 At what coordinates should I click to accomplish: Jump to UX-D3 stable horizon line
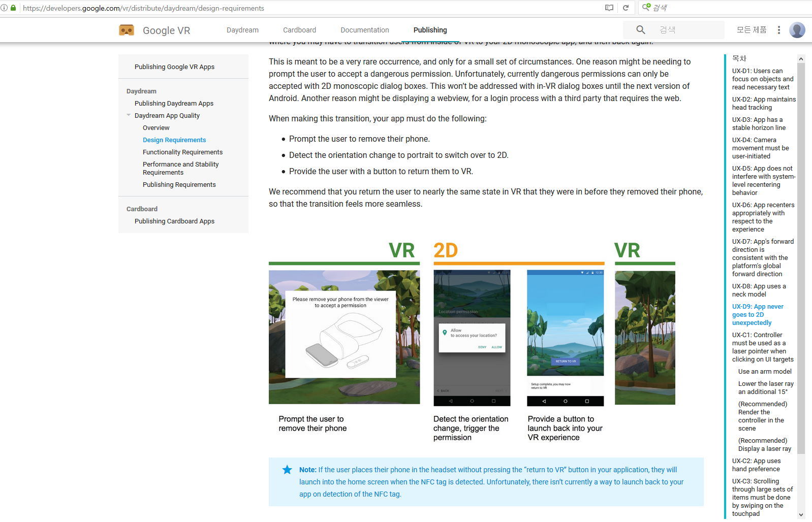[759, 124]
